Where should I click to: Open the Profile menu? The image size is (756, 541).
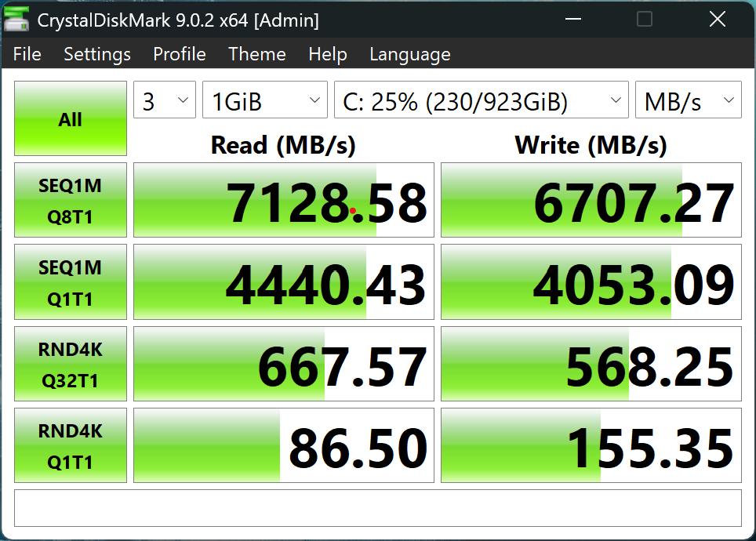point(180,54)
